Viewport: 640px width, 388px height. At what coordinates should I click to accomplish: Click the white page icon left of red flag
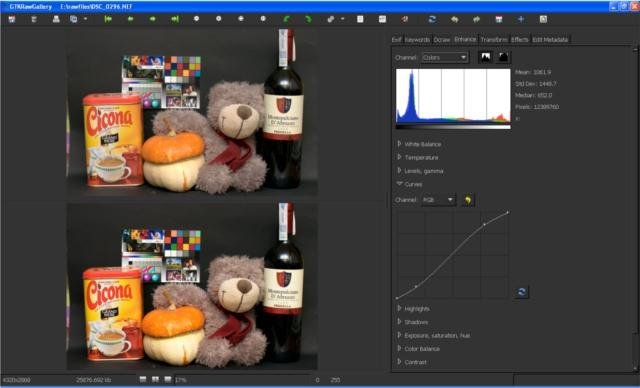(x=382, y=19)
